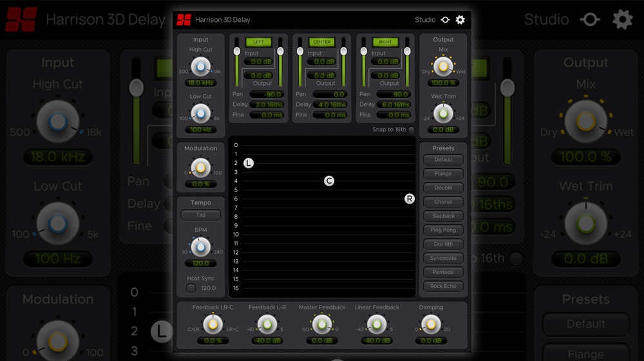This screenshot has height=361, width=644.
Task: Click the Wet Trim knob
Action: [443, 113]
